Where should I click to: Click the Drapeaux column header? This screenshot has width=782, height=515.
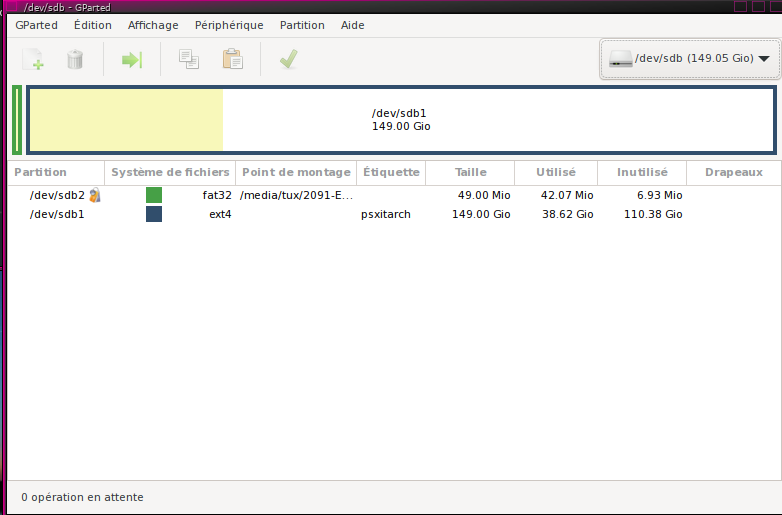pos(734,172)
